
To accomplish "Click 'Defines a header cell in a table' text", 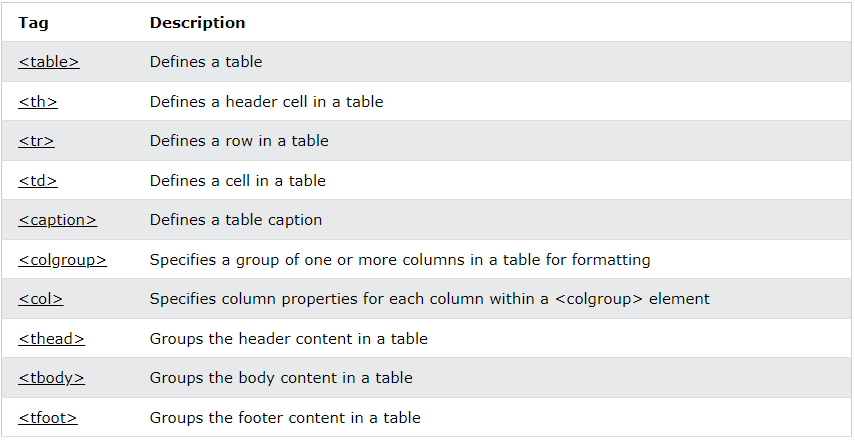I will [267, 101].
